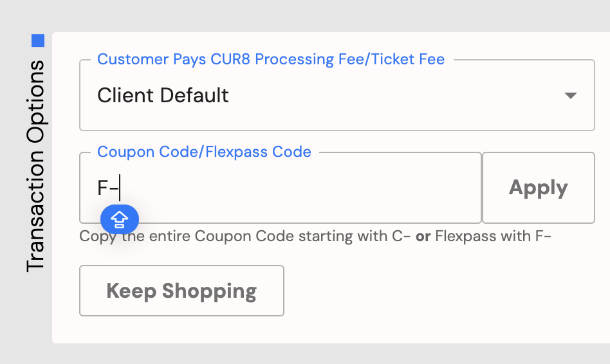Click the bold word or in the hint
The image size is (610, 364).
423,237
